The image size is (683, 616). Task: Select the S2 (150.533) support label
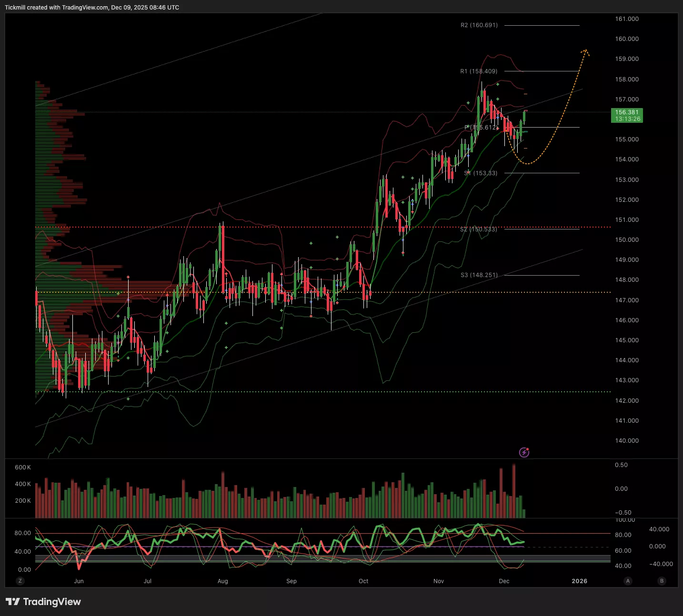click(479, 229)
